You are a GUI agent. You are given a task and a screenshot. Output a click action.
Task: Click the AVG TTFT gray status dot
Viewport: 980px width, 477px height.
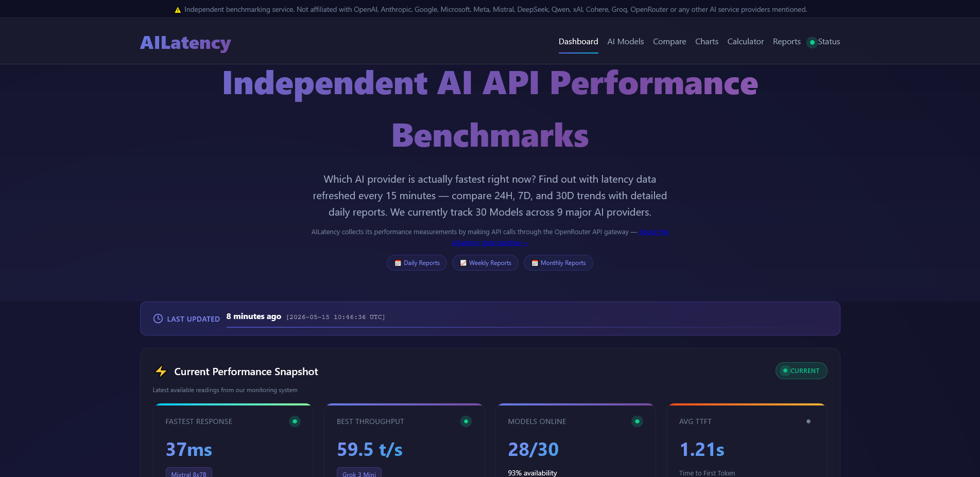(809, 421)
